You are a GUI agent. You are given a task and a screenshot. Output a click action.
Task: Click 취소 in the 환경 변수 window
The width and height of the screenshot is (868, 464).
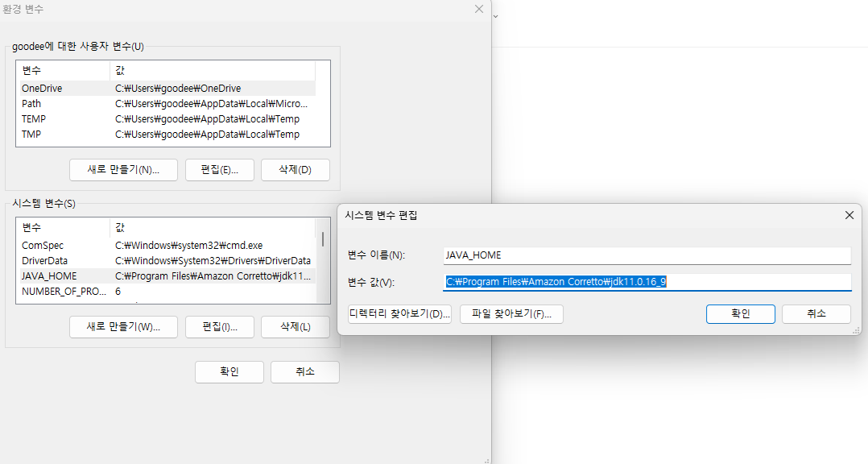tap(305, 372)
